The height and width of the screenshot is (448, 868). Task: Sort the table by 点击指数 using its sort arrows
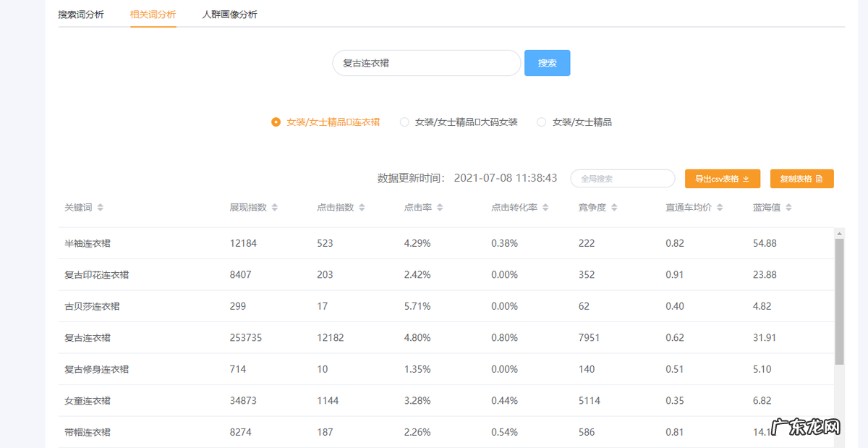(x=361, y=206)
